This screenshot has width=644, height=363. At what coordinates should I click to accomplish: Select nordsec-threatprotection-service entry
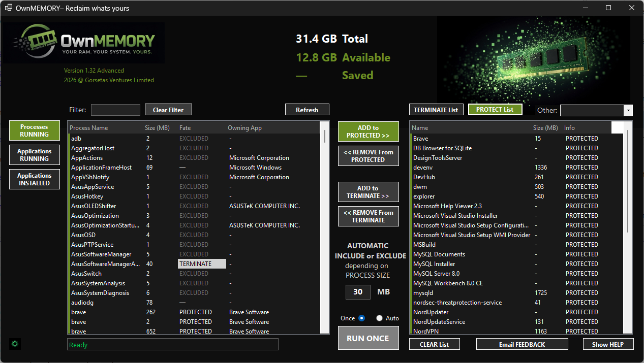point(516,303)
